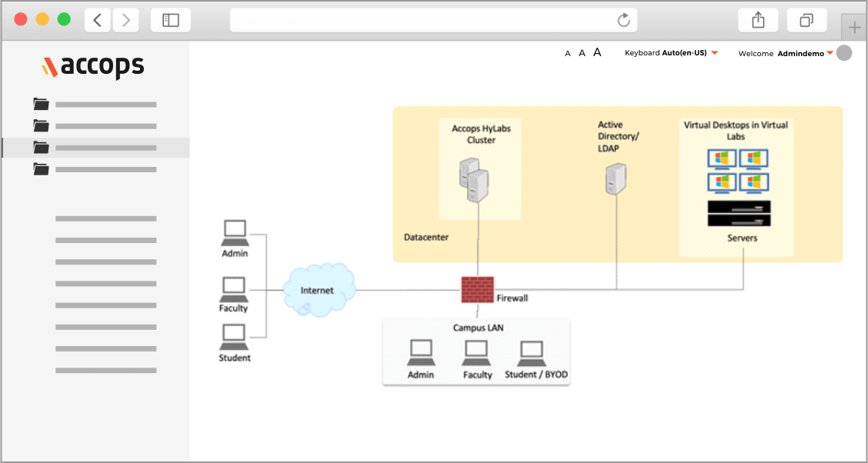The width and height of the screenshot is (868, 463).
Task: Click the Servers label text
Action: click(x=743, y=238)
